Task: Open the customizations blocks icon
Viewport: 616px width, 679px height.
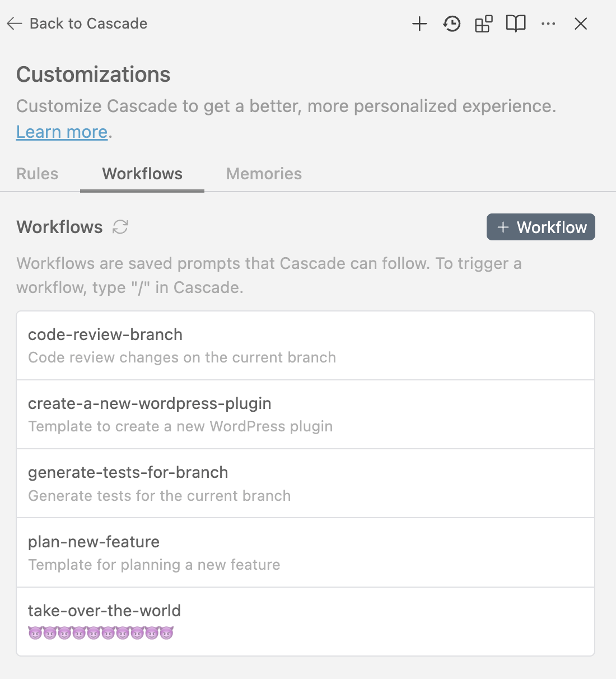Action: coord(484,24)
